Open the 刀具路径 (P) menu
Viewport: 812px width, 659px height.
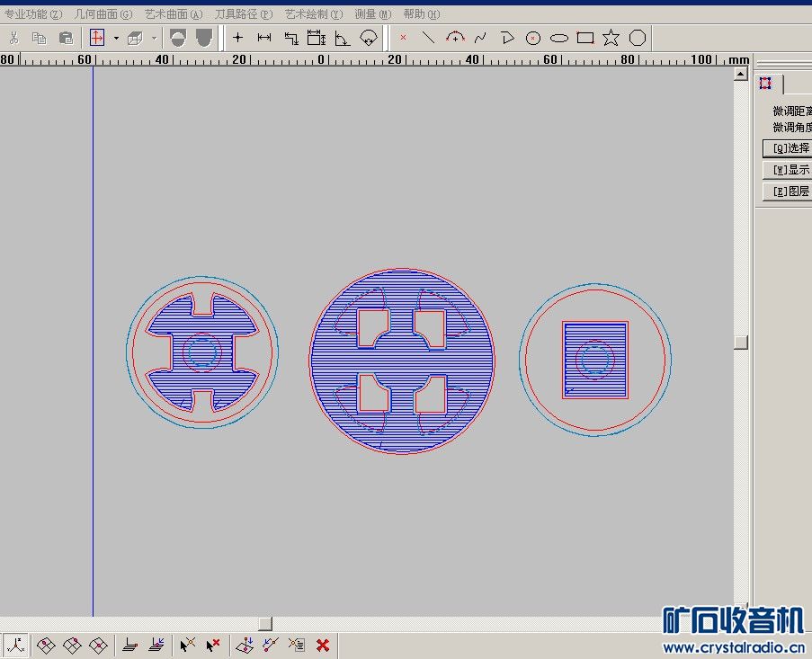coord(243,14)
